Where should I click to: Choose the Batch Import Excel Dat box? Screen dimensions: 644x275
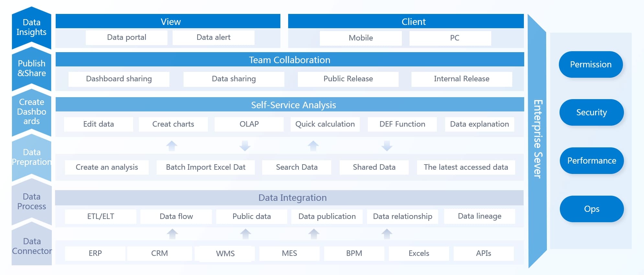click(x=206, y=167)
